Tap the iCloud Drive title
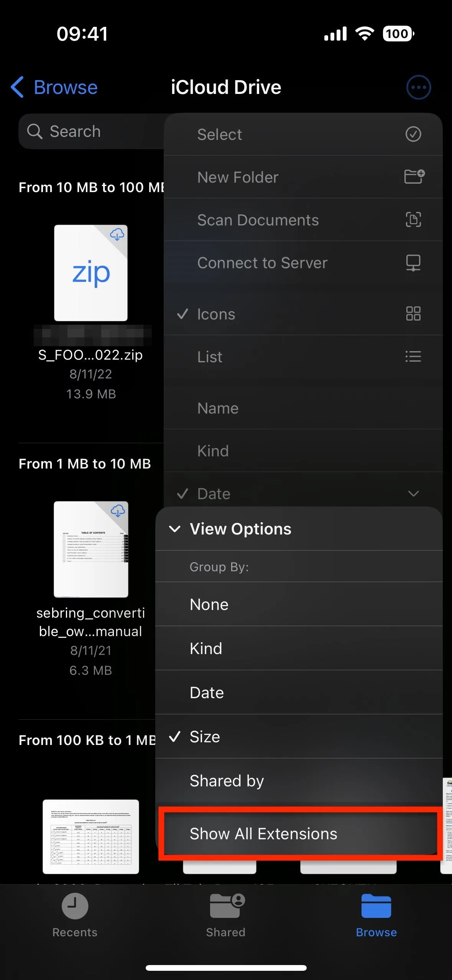Viewport: 452px width, 980px height. pos(226,87)
